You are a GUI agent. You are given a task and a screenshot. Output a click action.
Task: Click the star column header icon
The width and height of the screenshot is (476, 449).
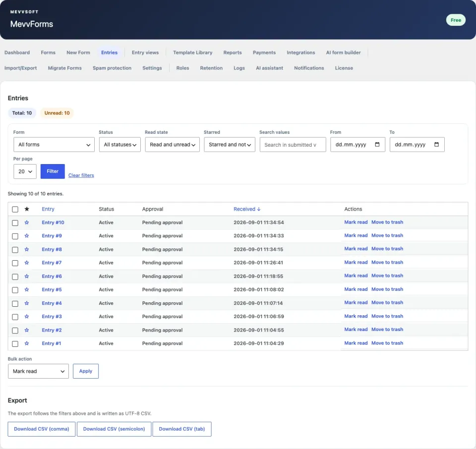point(27,209)
